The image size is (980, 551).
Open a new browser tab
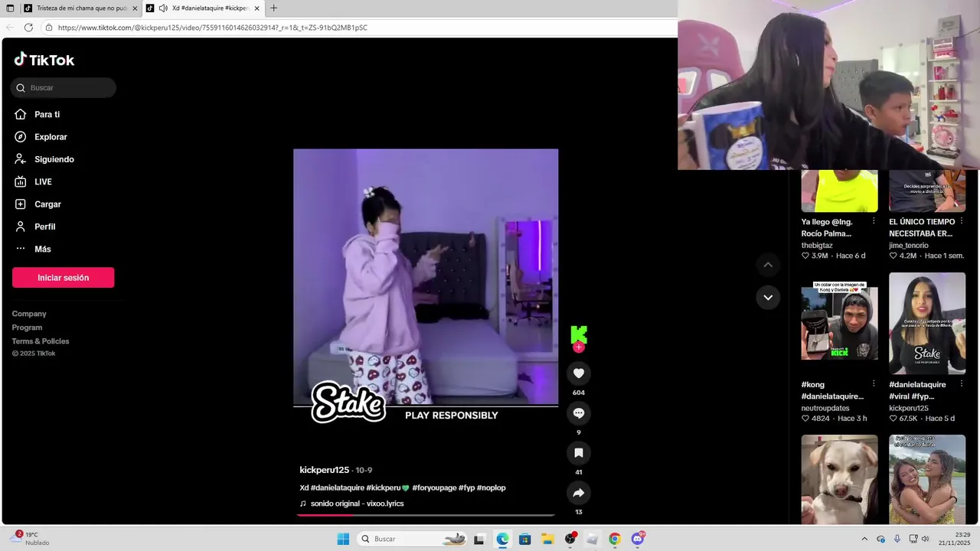(274, 8)
